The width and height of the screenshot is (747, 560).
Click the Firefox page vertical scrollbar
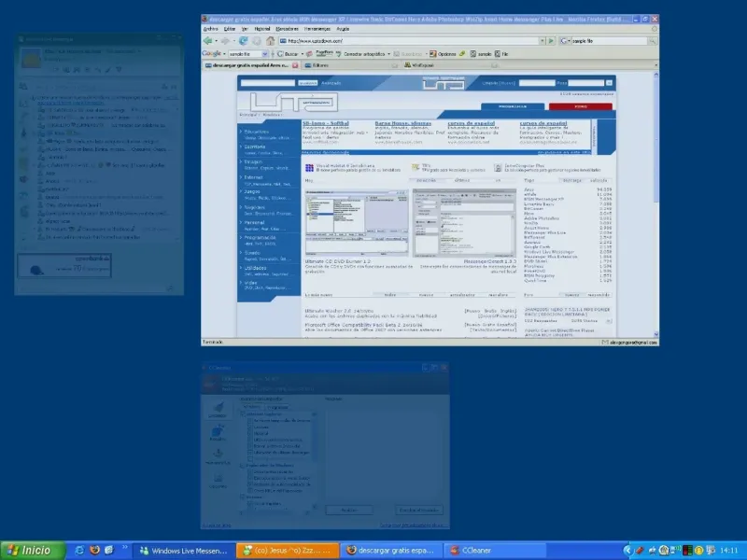pos(656,204)
